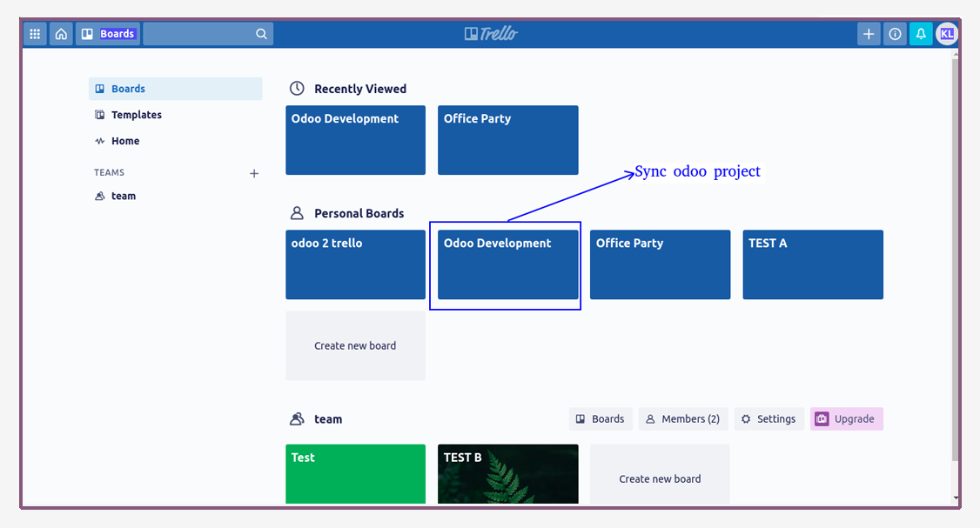Screen dimensions: 980x528
Task: Click the header search field
Action: [x=208, y=34]
